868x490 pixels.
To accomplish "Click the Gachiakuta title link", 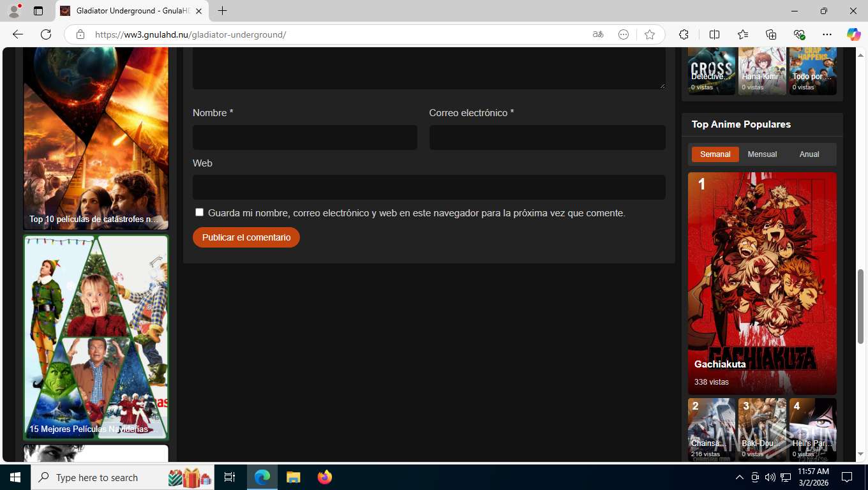I will coord(720,364).
